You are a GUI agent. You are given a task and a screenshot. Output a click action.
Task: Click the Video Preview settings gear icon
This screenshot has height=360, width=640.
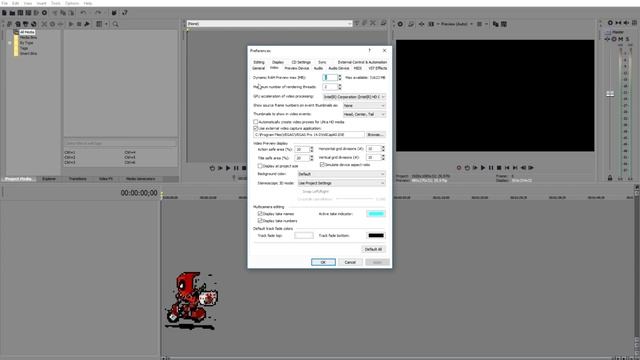tap(400, 24)
